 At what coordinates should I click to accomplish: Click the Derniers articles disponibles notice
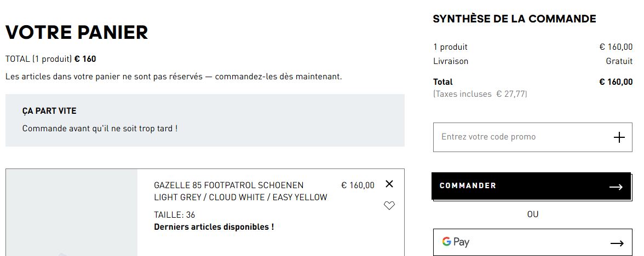click(214, 226)
